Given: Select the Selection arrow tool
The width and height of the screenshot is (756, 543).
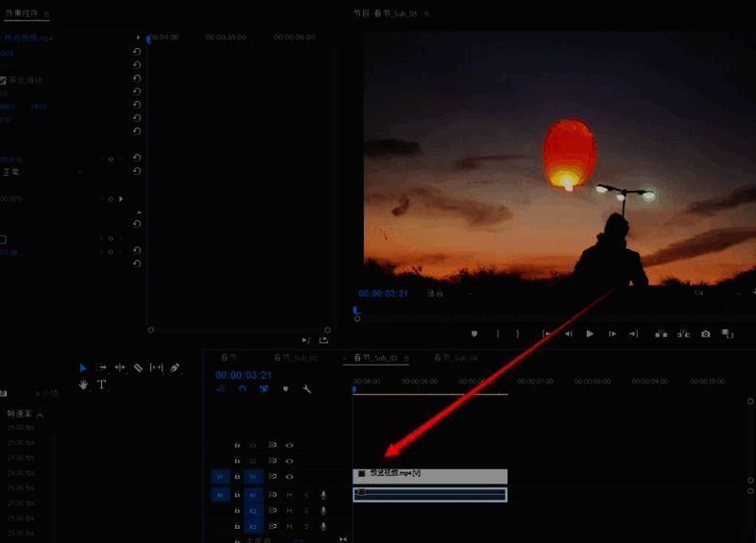Looking at the screenshot, I should pyautogui.click(x=83, y=367).
